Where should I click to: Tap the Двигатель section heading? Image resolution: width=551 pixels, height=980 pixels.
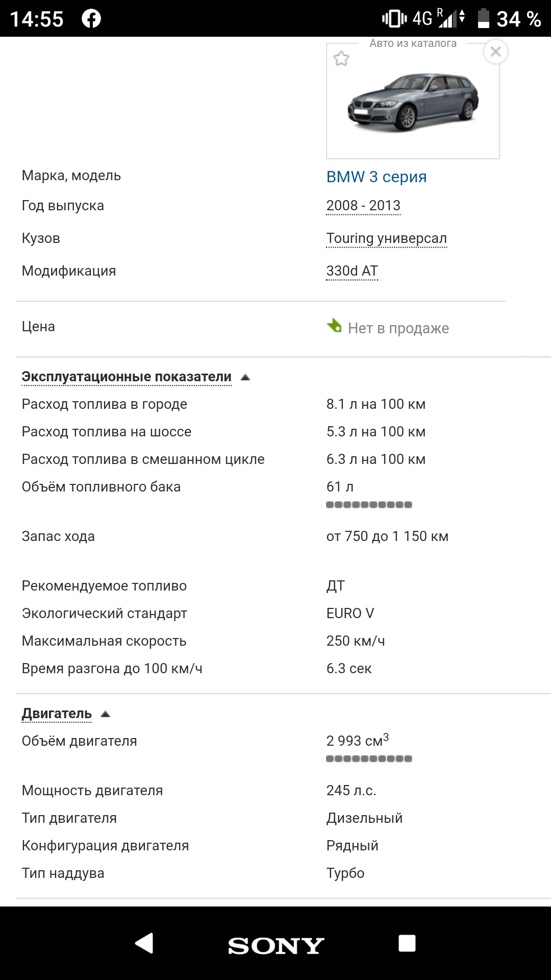57,714
